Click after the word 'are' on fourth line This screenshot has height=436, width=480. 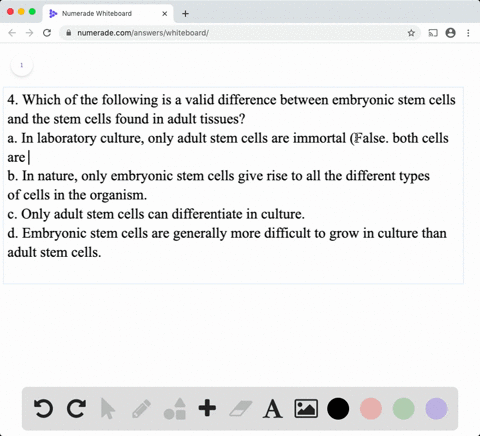tap(29, 157)
